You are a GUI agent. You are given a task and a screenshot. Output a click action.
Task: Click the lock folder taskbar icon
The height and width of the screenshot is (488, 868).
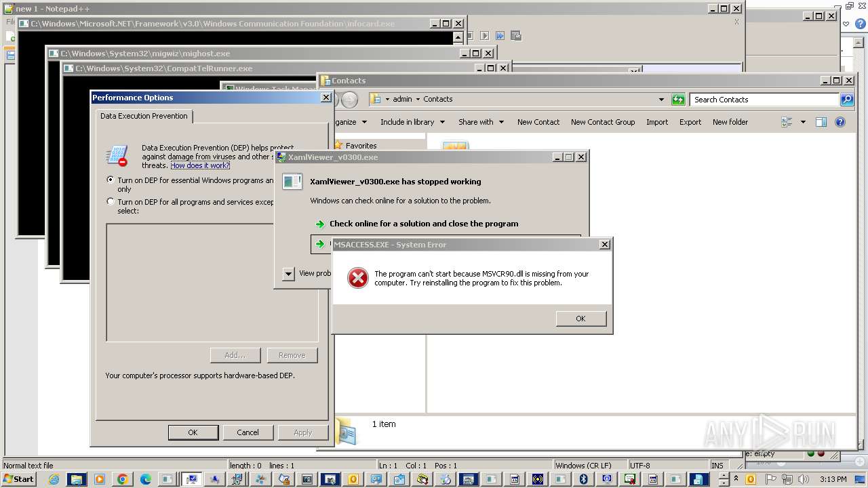point(284,479)
